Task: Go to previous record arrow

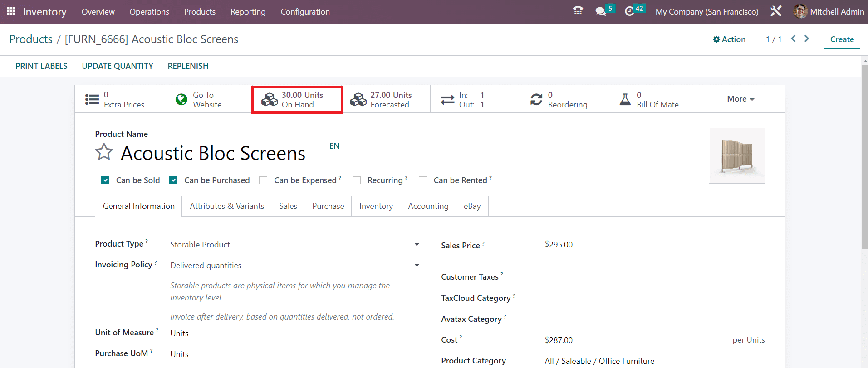Action: 793,39
